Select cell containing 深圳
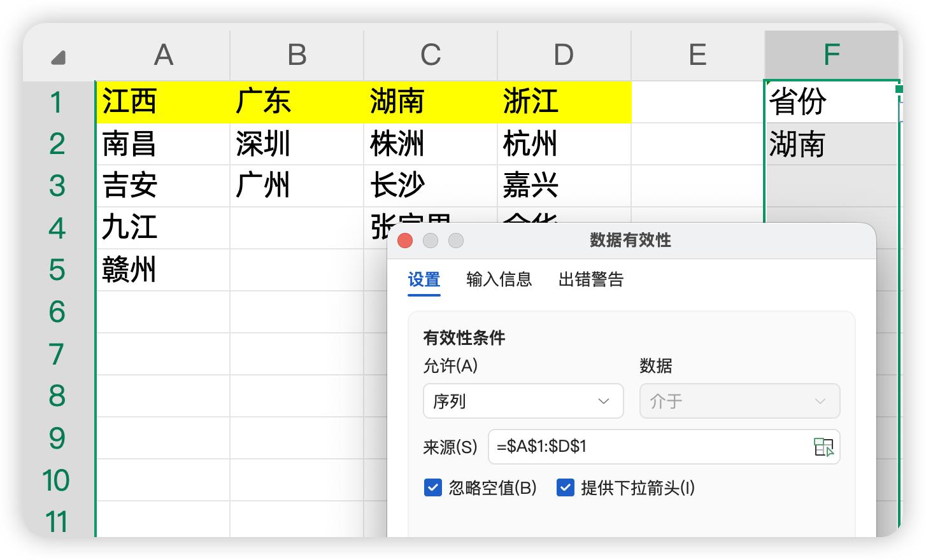Image resolution: width=926 pixels, height=560 pixels. [296, 144]
